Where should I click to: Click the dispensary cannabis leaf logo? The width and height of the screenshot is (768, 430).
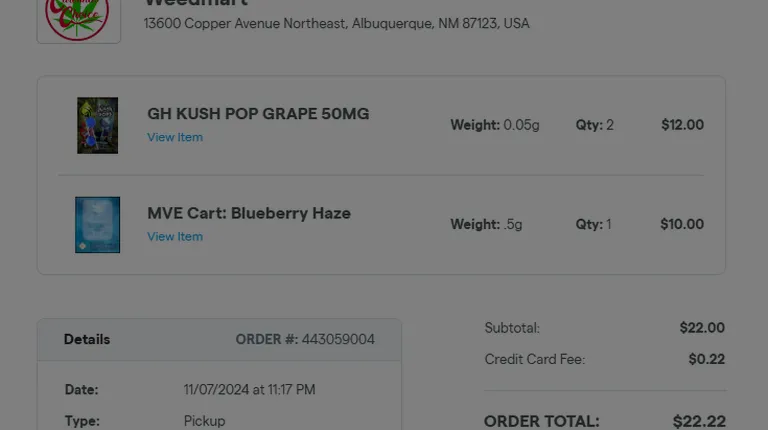coord(78,19)
